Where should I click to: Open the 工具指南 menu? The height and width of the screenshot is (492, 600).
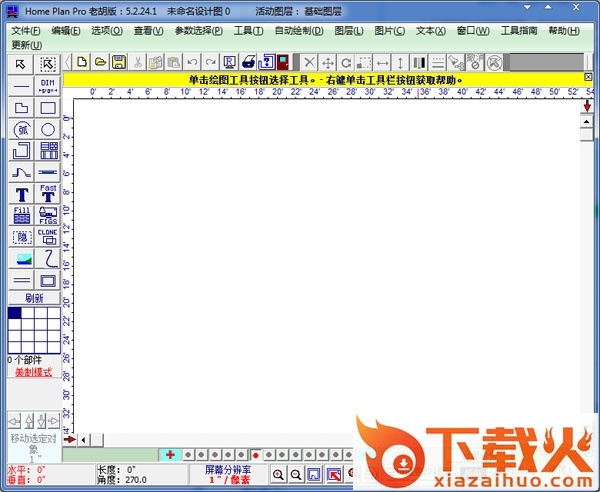519,31
